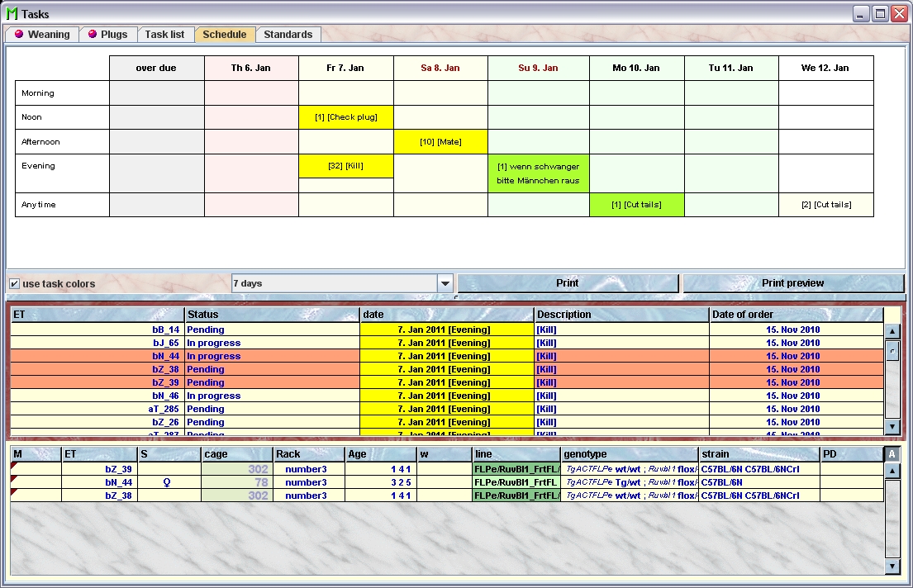
Task: Open the "7 days" range dropdown
Action: tap(339, 283)
